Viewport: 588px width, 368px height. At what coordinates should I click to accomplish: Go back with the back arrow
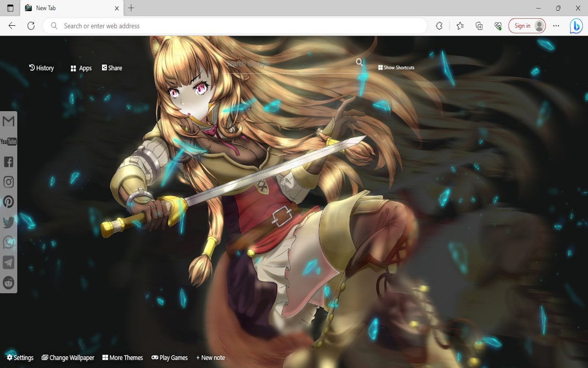[12, 26]
